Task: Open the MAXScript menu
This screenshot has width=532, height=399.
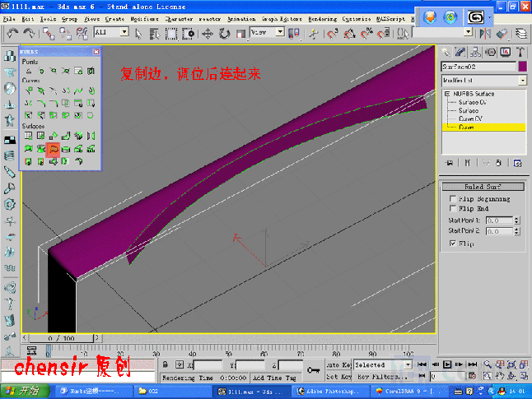Action: pyautogui.click(x=390, y=19)
